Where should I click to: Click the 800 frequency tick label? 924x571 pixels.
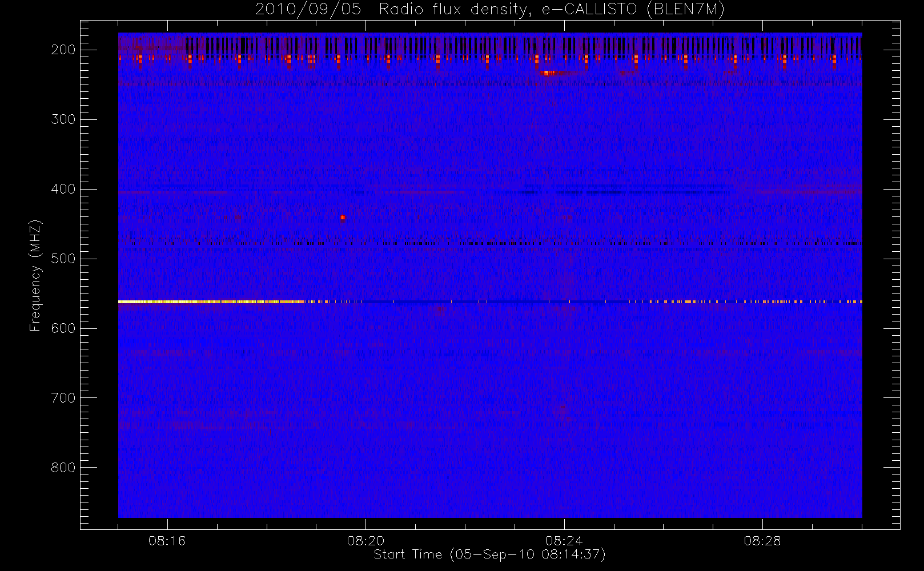[x=63, y=468]
